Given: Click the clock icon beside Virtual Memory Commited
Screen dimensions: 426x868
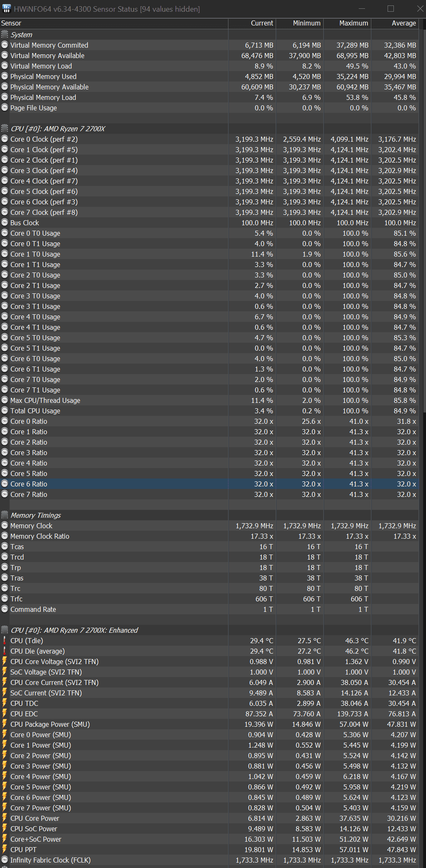Looking at the screenshot, I should coord(5,45).
